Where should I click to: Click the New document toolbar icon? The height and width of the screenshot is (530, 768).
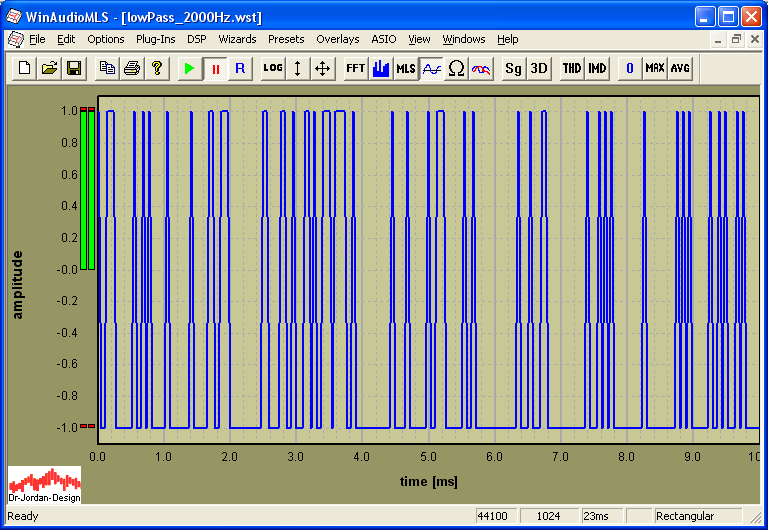(24, 68)
